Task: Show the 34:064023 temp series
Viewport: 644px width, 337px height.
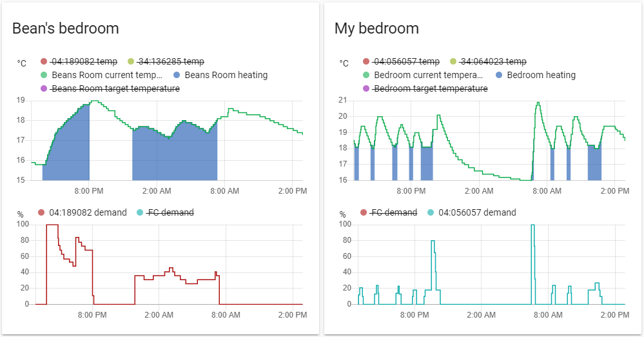Action: [494, 62]
